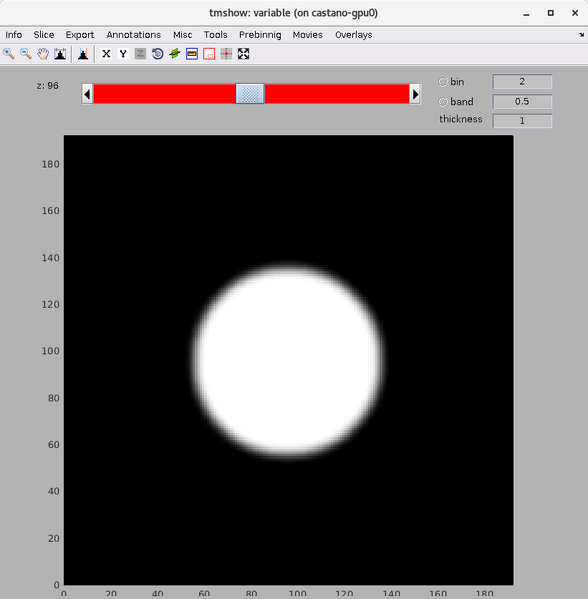Click the circular rotate/reset view icon
This screenshot has height=599, width=588.
pos(157,54)
